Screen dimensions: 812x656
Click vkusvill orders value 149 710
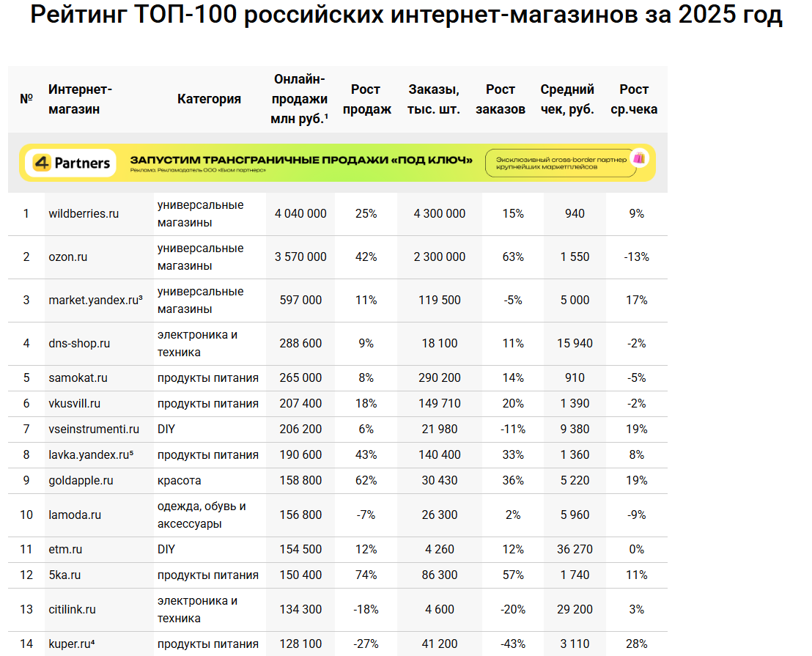[439, 404]
